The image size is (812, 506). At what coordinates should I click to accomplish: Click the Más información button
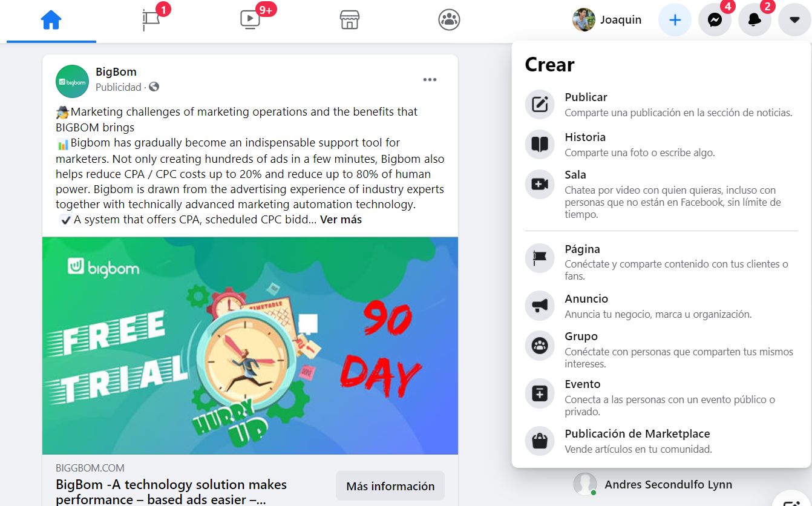click(x=390, y=486)
